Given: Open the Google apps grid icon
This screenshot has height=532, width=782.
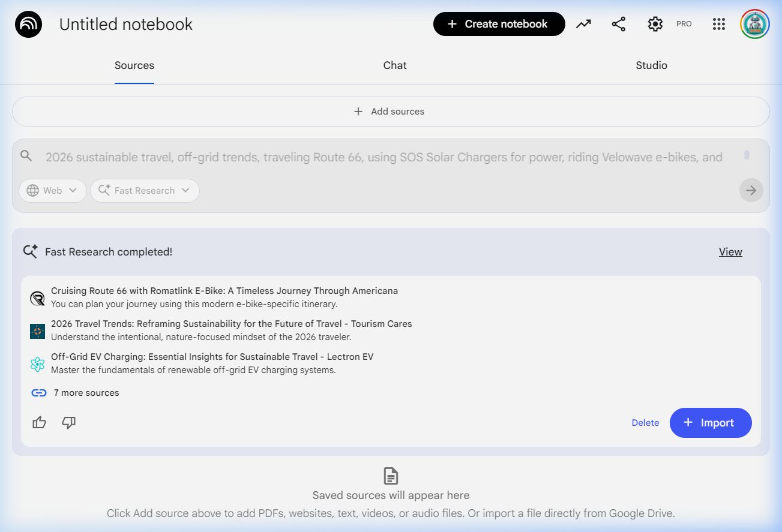Looking at the screenshot, I should (718, 24).
